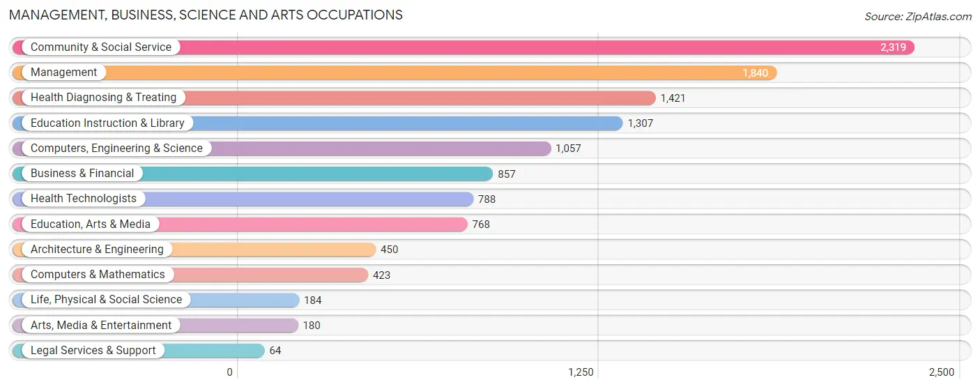Click the Life, Physical & Social Science label
Viewport: 980px width, 389px height.
tap(106, 299)
